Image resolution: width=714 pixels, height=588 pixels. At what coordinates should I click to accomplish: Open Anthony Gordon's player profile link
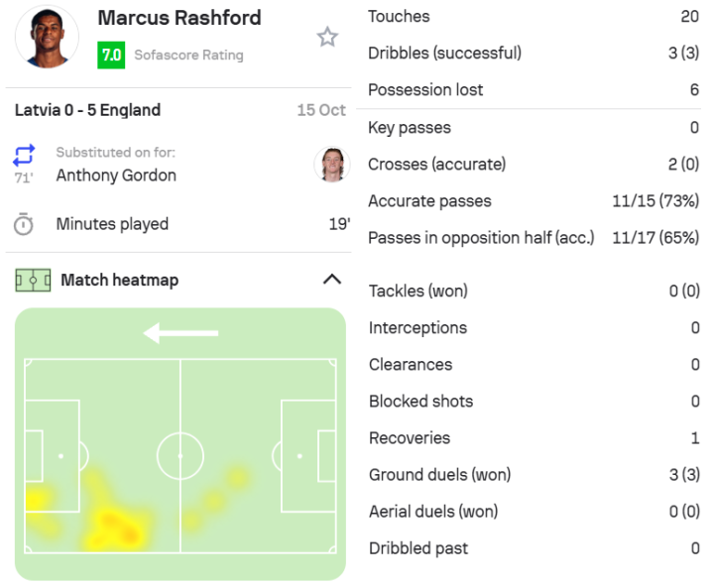tap(116, 176)
